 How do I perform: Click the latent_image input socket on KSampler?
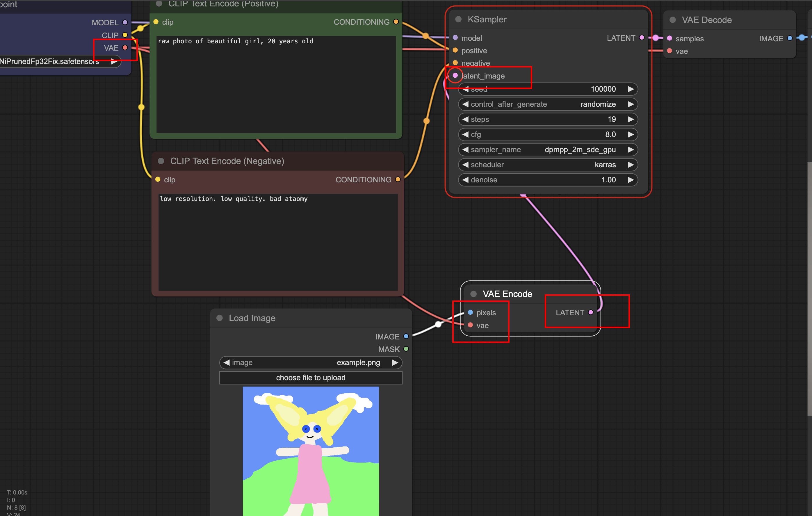(x=455, y=75)
